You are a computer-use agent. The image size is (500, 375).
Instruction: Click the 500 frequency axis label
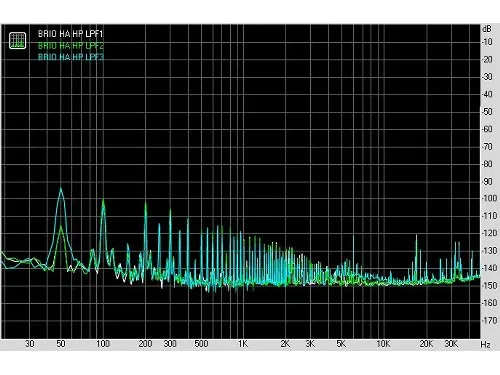point(201,344)
